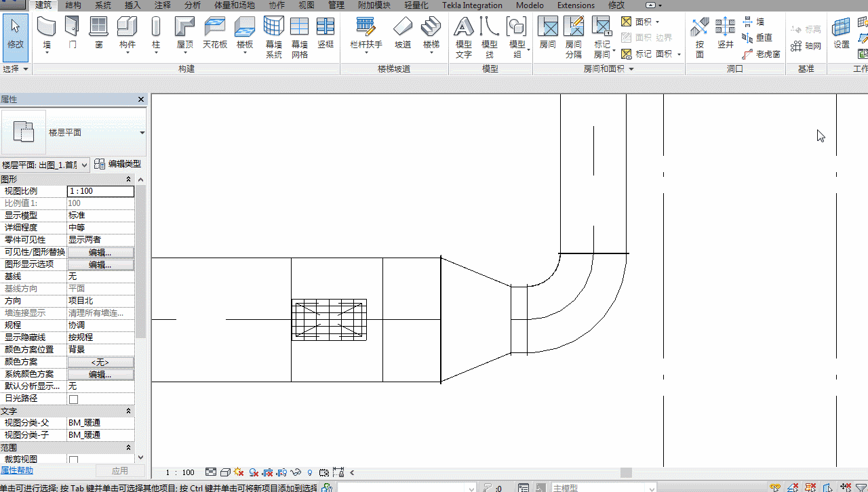Open the 注释 ribbon tab
868x492 pixels.
click(x=163, y=5)
